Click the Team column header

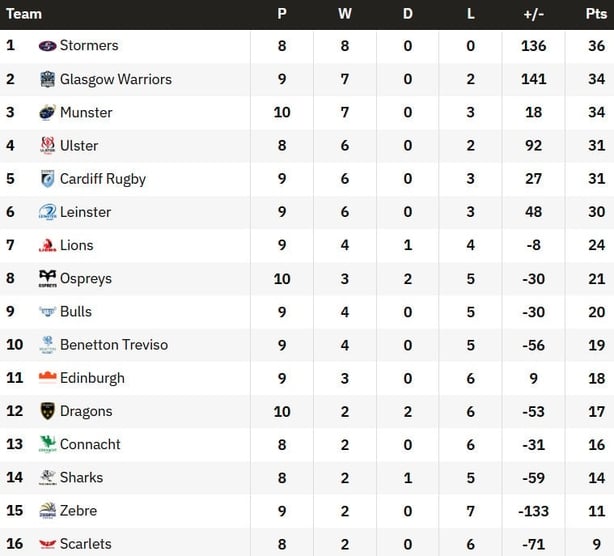pyautogui.click(x=24, y=14)
